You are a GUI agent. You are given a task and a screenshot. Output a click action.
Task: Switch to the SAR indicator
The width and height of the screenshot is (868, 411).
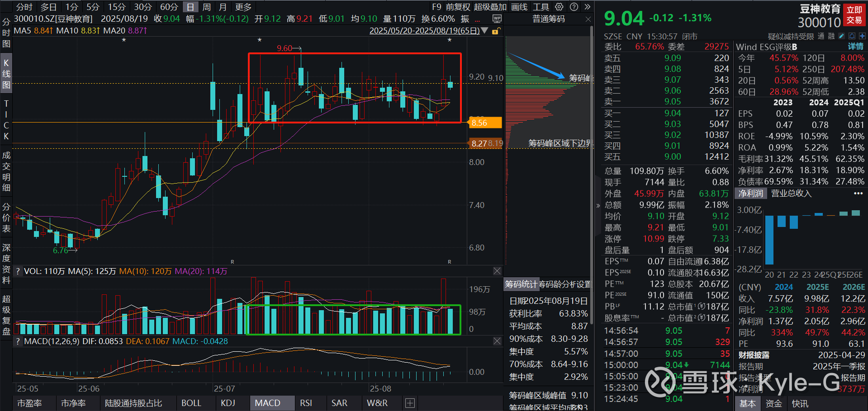point(339,403)
